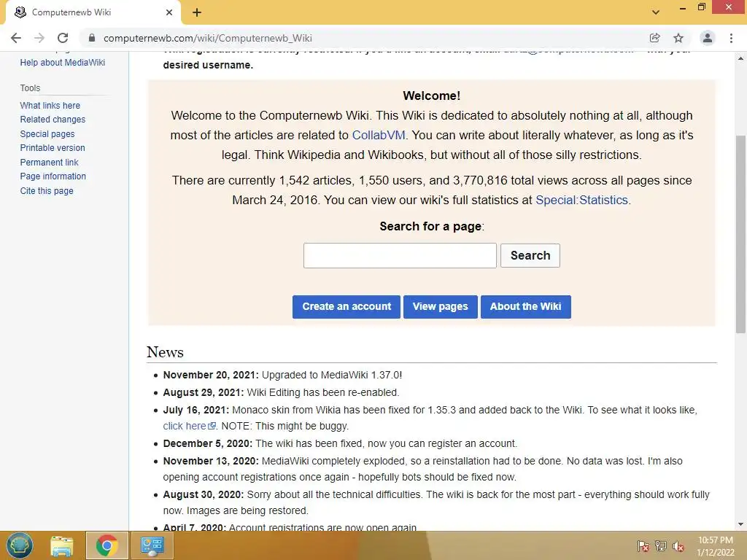Reload the current page
Screen dimensions: 747x560
(63, 38)
